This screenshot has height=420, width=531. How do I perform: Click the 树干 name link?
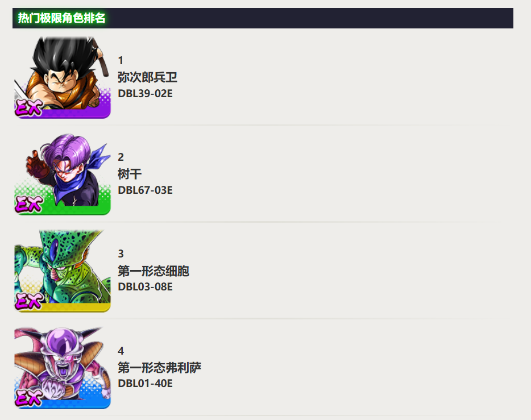130,174
